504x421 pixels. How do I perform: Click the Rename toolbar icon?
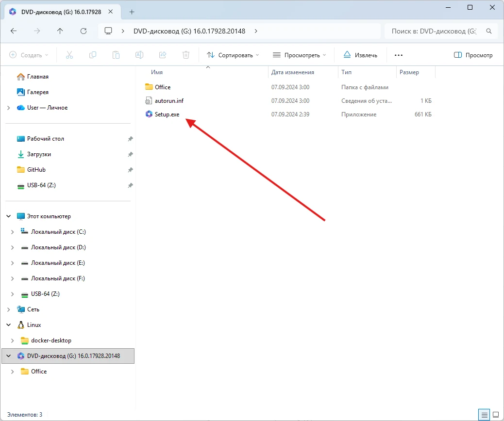(x=139, y=55)
